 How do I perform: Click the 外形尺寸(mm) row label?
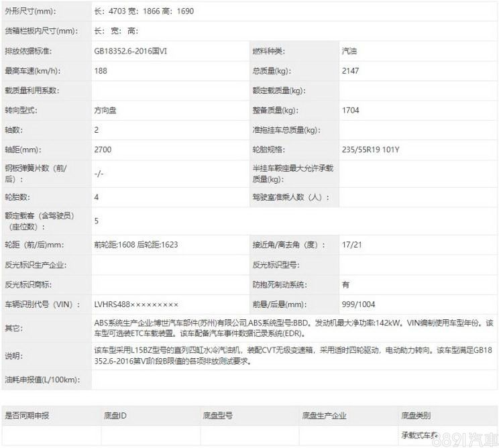tap(31, 12)
